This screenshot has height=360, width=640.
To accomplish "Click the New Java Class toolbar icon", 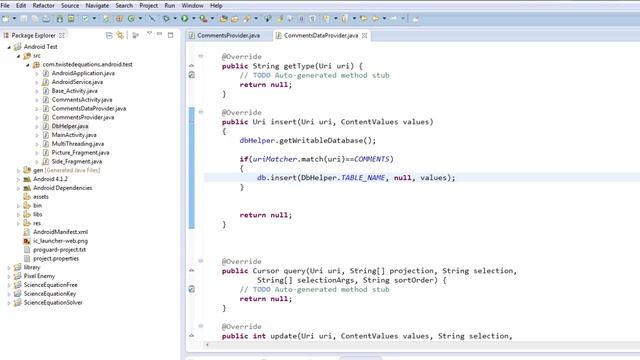I will (x=131, y=19).
